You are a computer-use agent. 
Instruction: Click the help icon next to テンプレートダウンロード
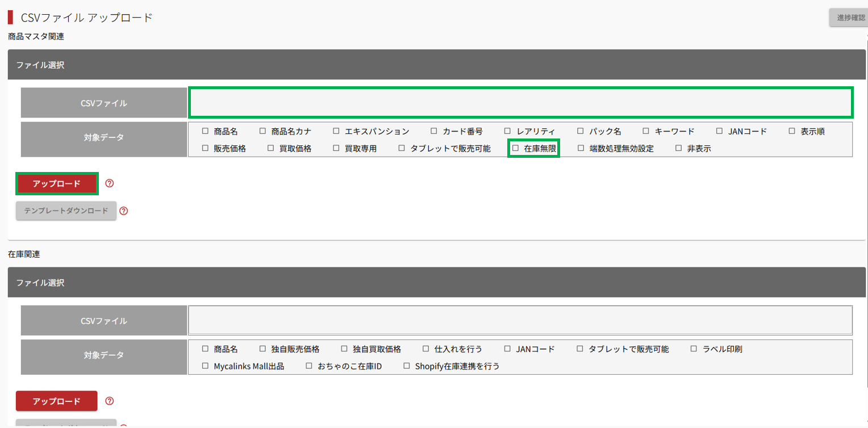(x=124, y=211)
